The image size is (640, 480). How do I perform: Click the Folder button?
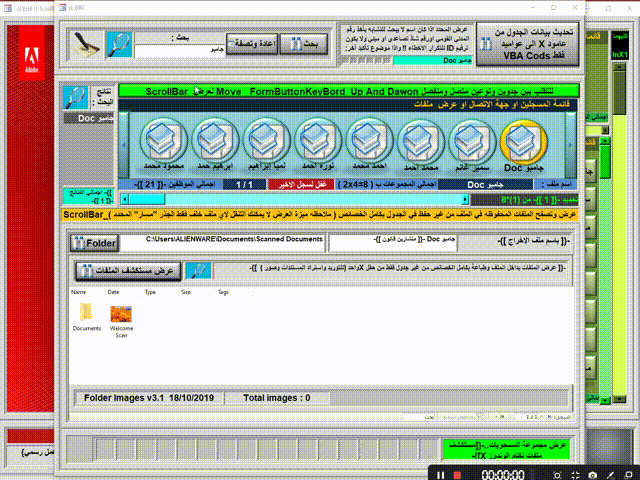pos(93,242)
